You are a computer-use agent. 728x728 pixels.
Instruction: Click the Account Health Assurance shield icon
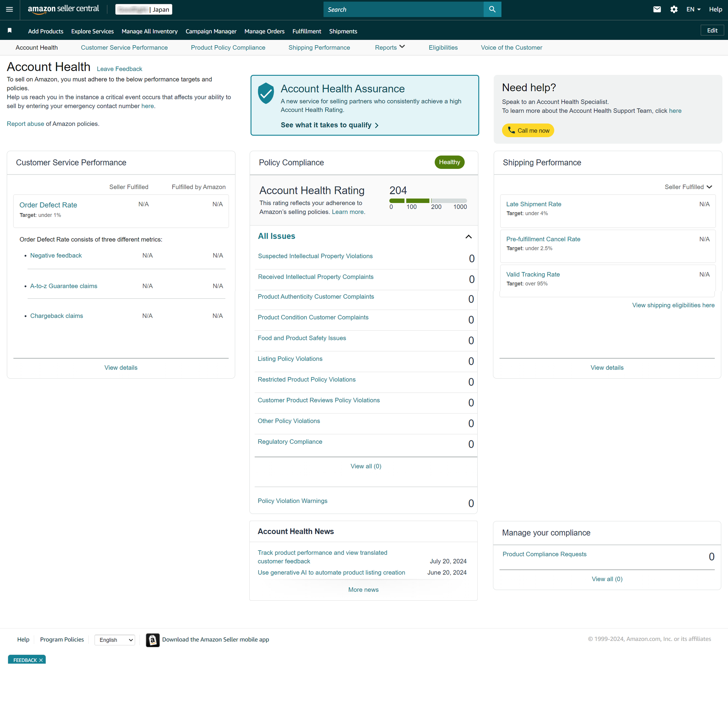coord(266,93)
